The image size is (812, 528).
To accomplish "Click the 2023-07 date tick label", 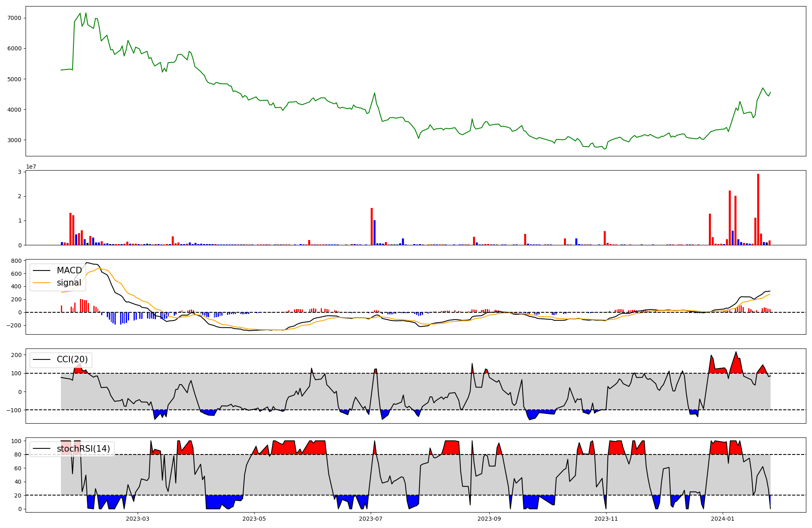I will click(x=371, y=519).
